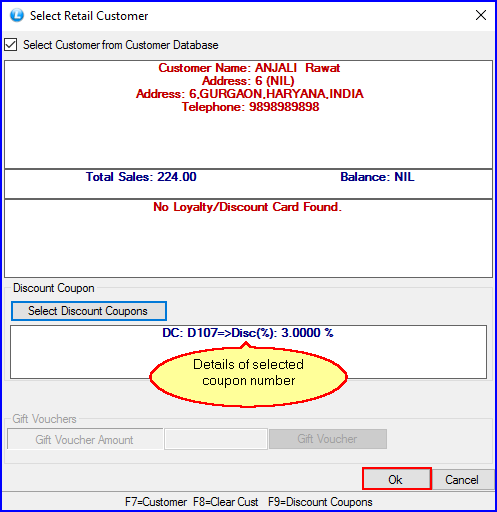The width and height of the screenshot is (497, 512).
Task: Click the Select Discount Coupons button
Action: pos(89,311)
